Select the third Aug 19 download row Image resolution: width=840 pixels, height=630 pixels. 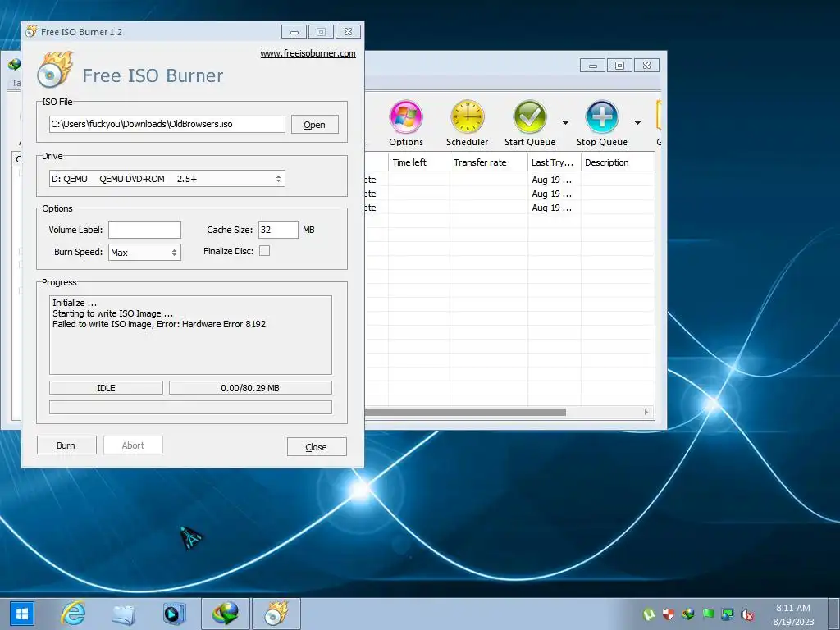pos(509,208)
